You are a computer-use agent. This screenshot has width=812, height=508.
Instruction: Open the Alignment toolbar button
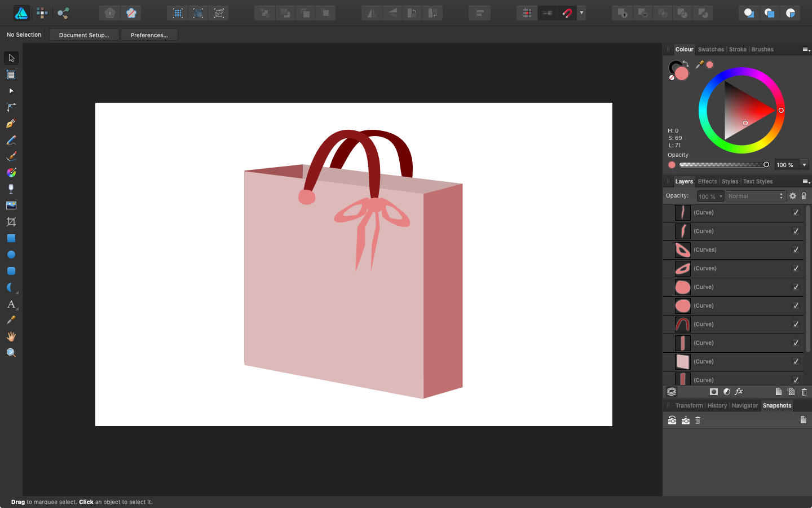[480, 13]
